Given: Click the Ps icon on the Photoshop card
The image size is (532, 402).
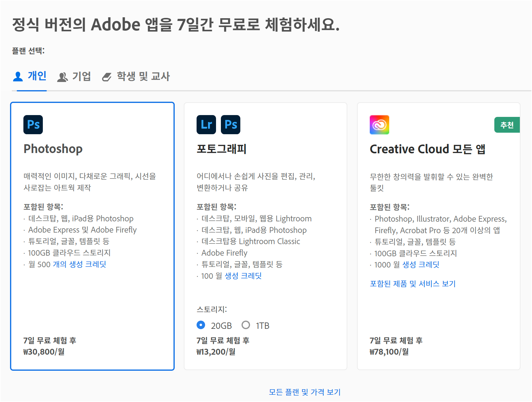Looking at the screenshot, I should pyautogui.click(x=33, y=124).
